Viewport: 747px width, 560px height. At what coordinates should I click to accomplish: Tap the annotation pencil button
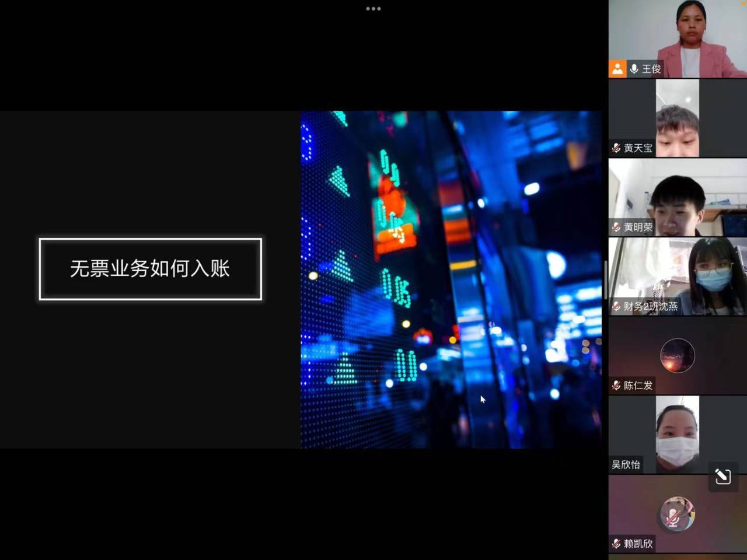723,477
